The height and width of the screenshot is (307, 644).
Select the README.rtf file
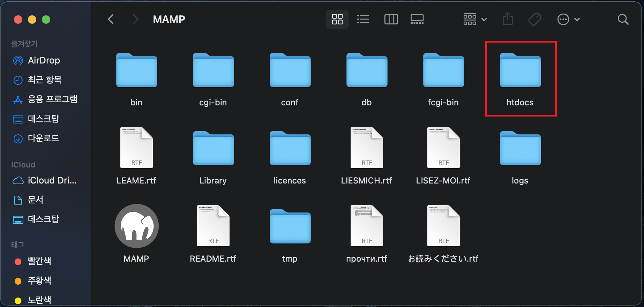(213, 226)
